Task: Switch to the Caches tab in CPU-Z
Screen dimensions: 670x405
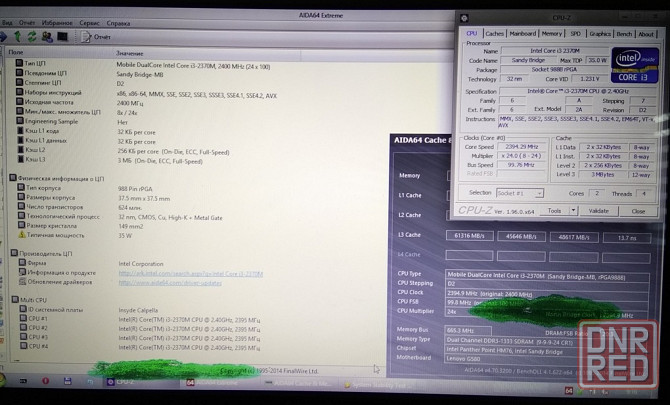Action: 494,33
